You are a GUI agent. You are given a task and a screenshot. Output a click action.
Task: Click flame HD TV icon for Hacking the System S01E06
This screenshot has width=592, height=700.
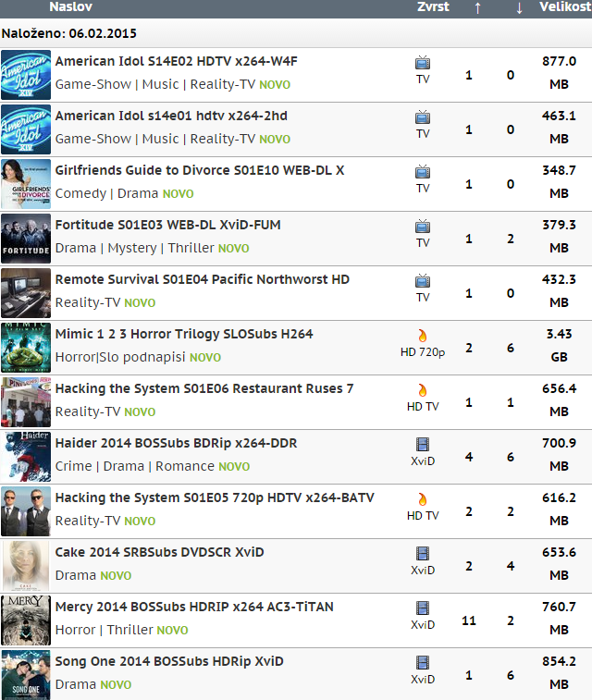(423, 389)
